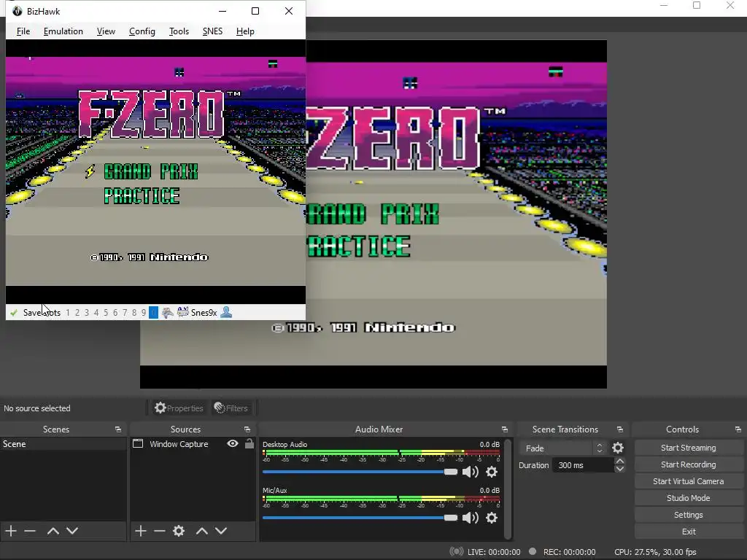
Task: Adjust Mic/Aux volume slider
Action: click(x=360, y=518)
